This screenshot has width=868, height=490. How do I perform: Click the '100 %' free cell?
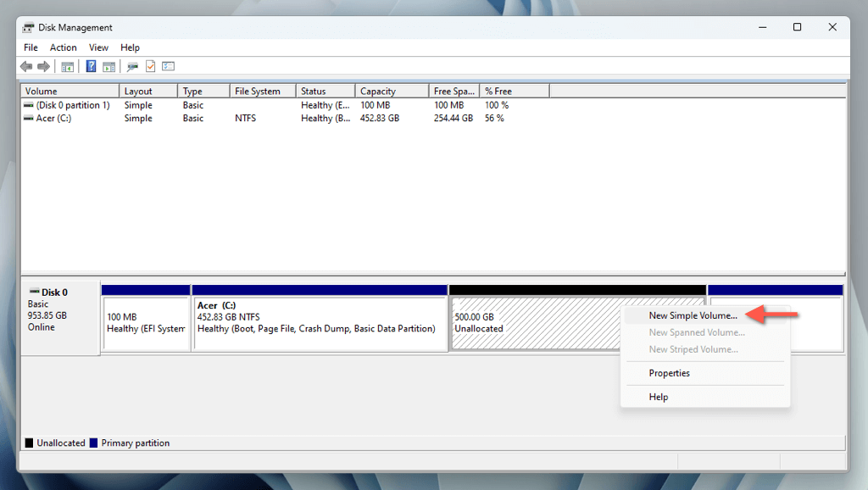(497, 104)
